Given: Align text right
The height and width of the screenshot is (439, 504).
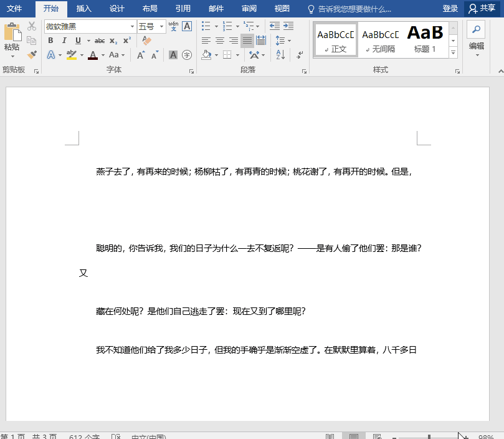Looking at the screenshot, I should pos(234,41).
